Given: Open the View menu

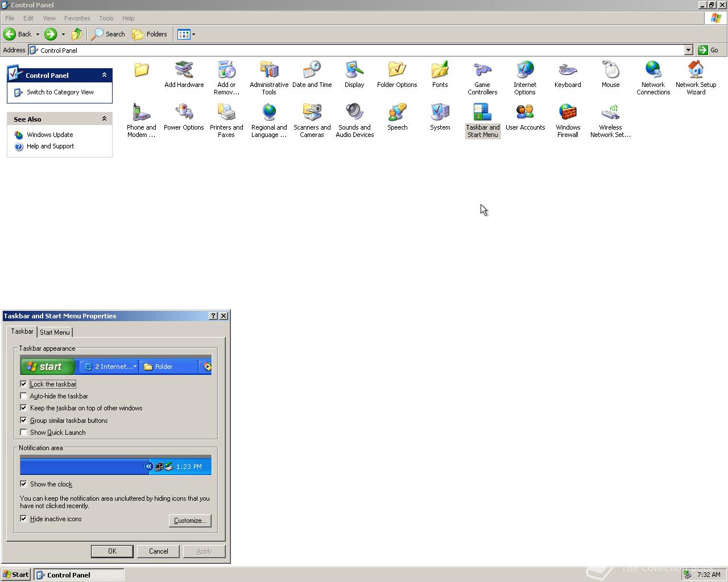Looking at the screenshot, I should point(49,18).
